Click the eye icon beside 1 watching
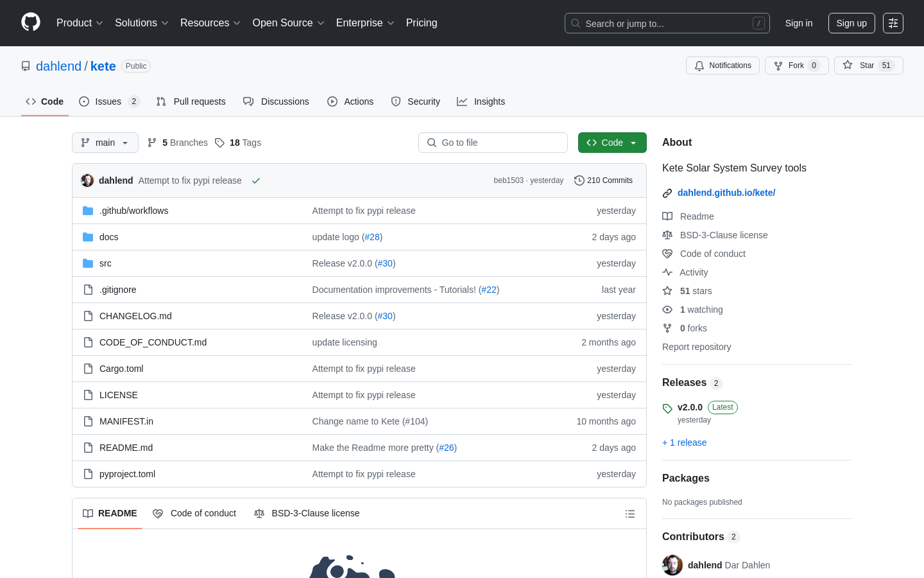Screen dimensions: 924x578 [667, 310]
